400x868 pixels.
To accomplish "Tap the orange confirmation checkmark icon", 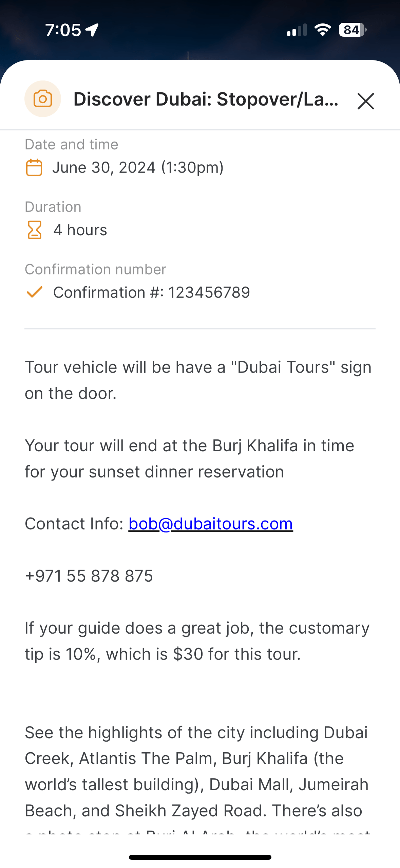I will click(x=34, y=292).
